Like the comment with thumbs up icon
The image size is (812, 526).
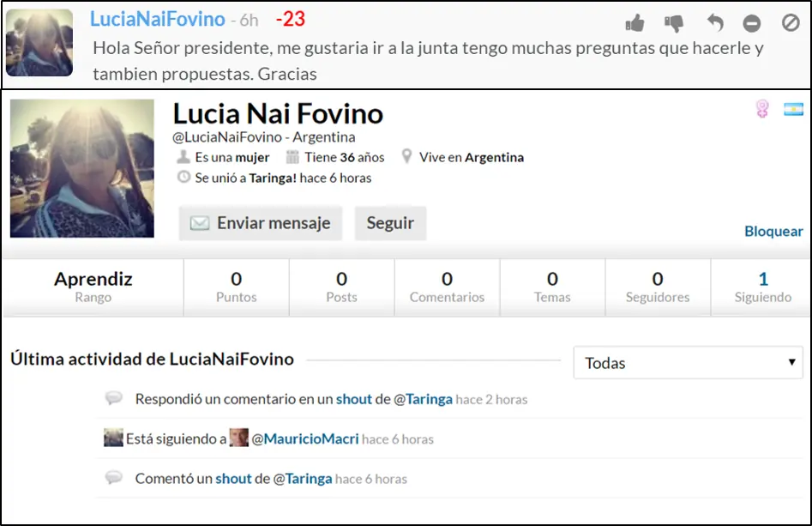pos(635,23)
